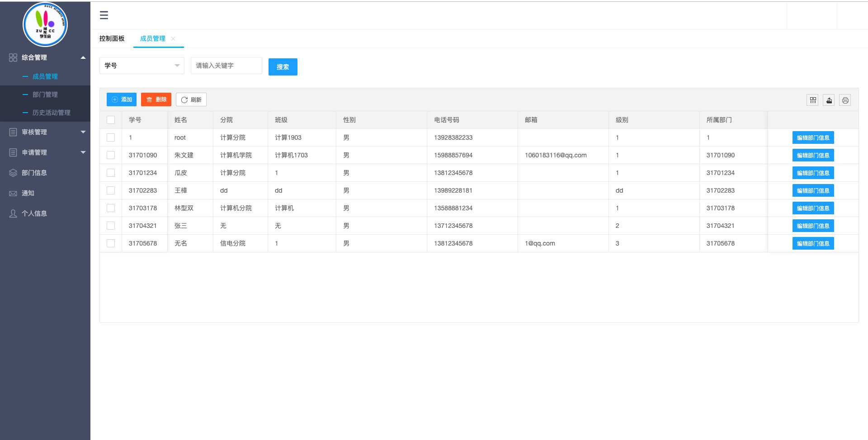The width and height of the screenshot is (868, 440).
Task: Toggle the select-all checkbox in table header
Action: 111,120
